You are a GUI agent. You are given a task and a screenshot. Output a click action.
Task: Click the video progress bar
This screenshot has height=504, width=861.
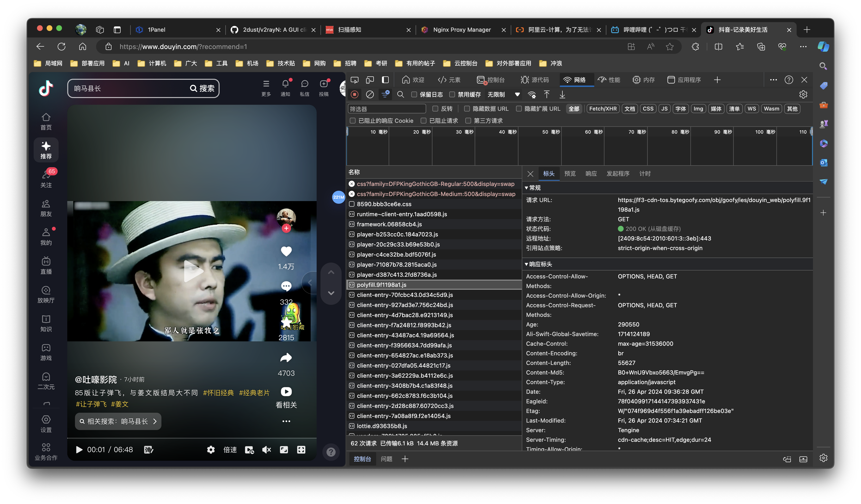pyautogui.click(x=192, y=438)
